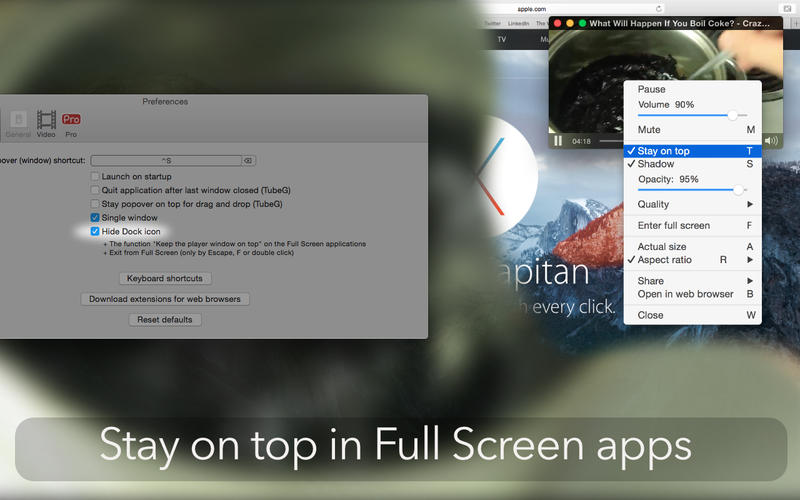The width and height of the screenshot is (800, 500).
Task: Click the speaker volume icon in the player
Action: coord(771,141)
